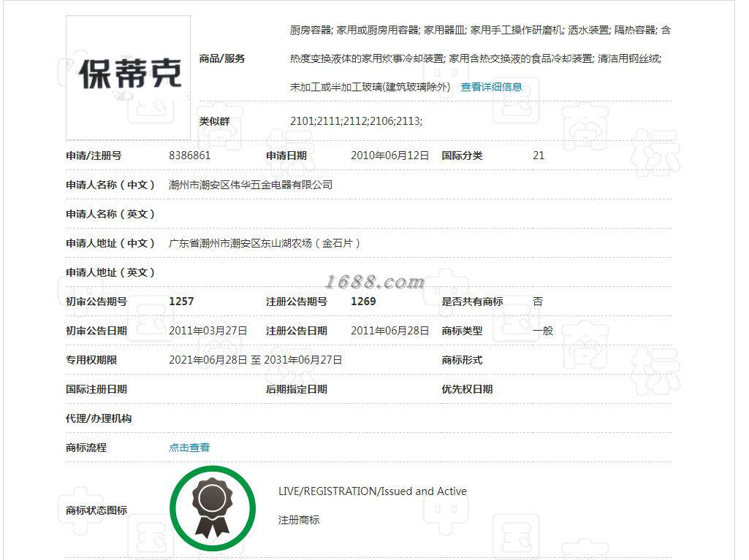Viewport: 749px width, 560px height.
Task: Select the 后期指定日期 label
Action: click(x=297, y=389)
